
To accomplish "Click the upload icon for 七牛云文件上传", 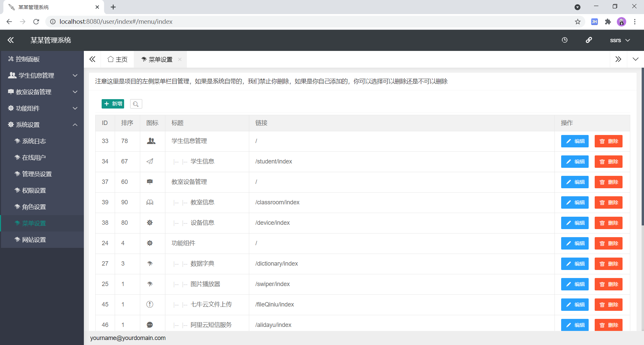I will (x=149, y=304).
